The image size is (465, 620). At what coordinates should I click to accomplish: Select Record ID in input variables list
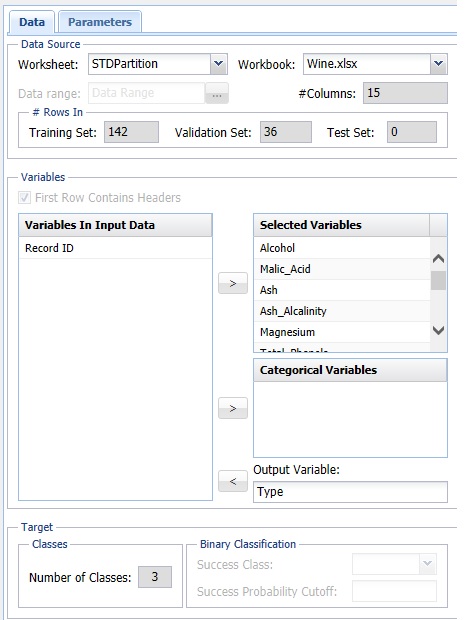click(115, 248)
